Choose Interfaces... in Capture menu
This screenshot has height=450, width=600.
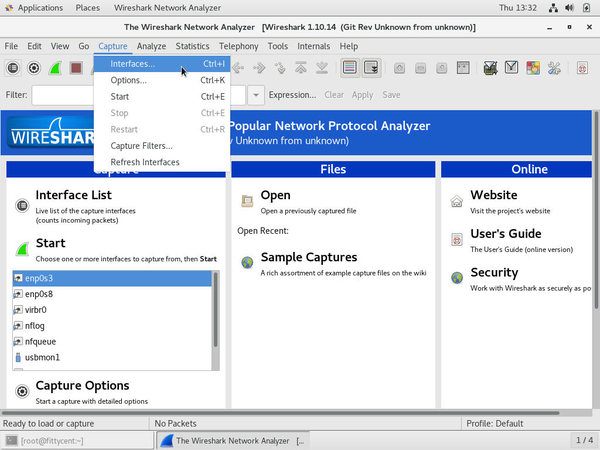(162, 64)
